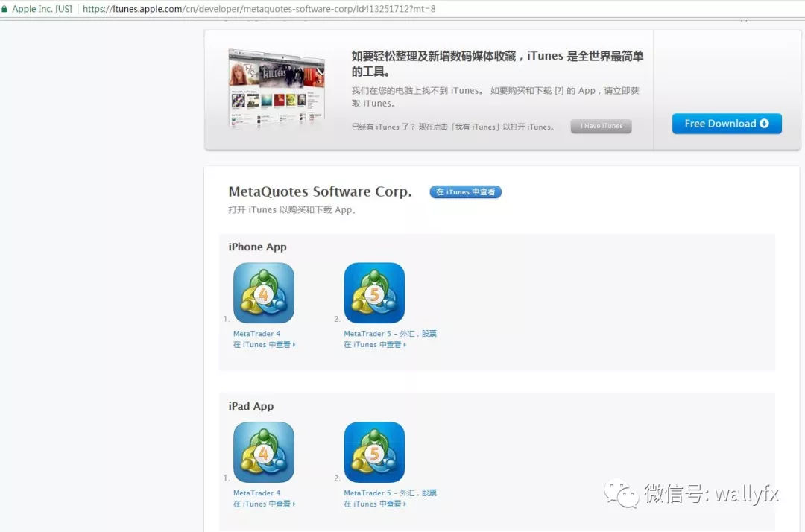Open the iPad MetaTrader 5 app icon

(x=374, y=452)
